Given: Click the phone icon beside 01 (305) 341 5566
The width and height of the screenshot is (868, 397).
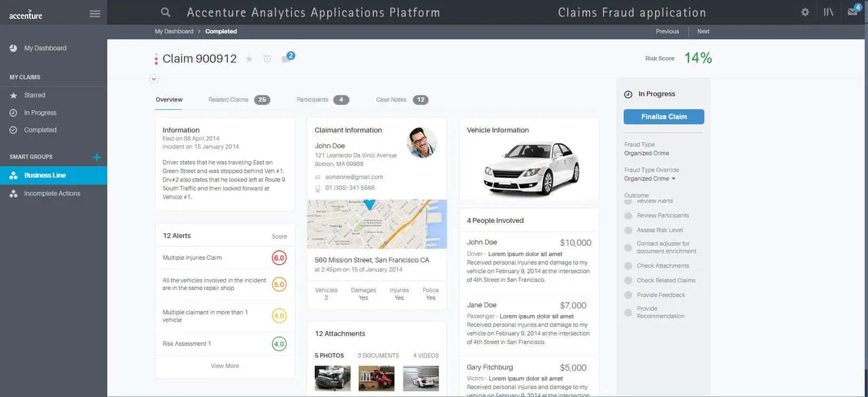Looking at the screenshot, I should point(318,188).
